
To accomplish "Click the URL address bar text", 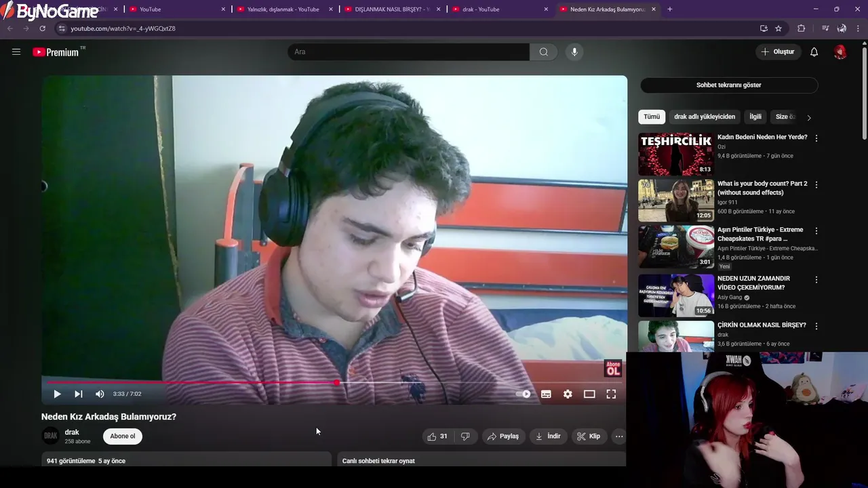I will point(123,28).
